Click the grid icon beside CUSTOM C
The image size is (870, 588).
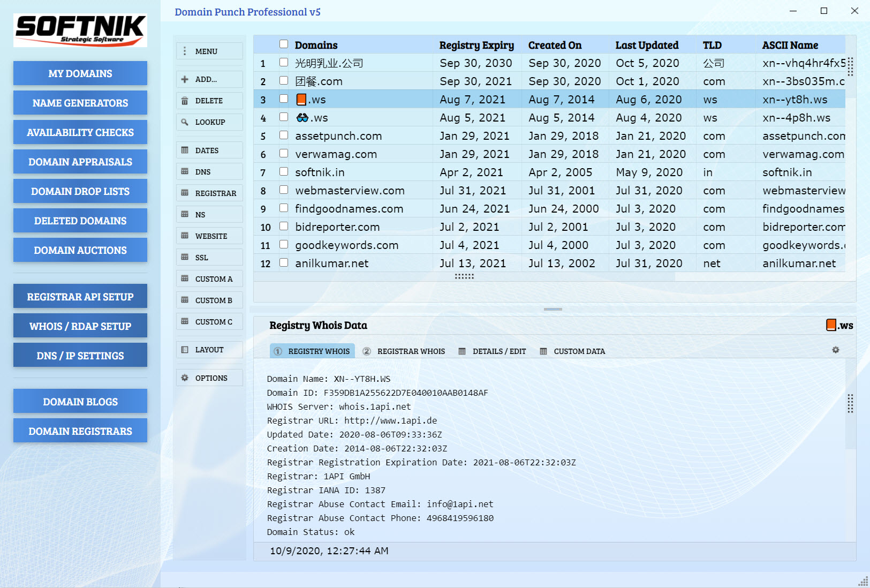(x=185, y=322)
